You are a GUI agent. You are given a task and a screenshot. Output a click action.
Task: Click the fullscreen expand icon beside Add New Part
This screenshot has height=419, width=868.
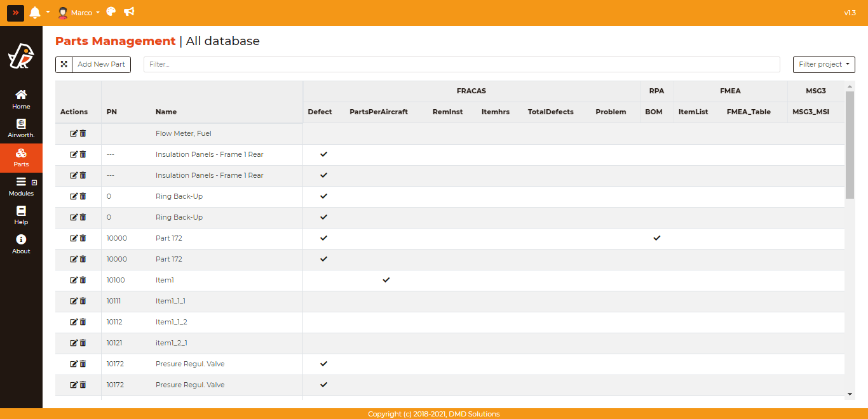point(64,64)
